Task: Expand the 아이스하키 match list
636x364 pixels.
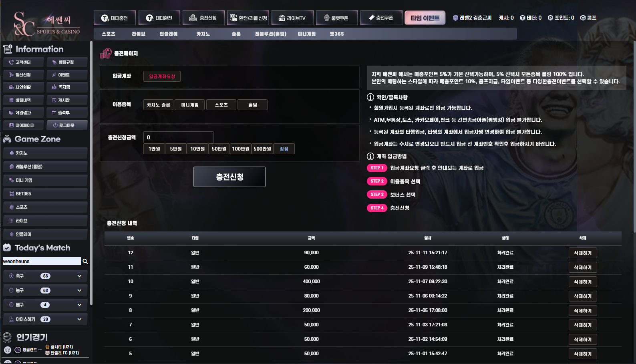Action: [x=79, y=320]
